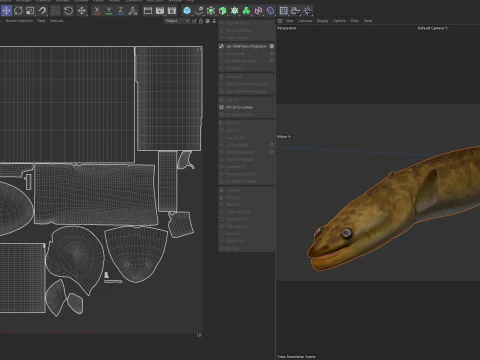Click the Light object icon
This screenshot has height=360, width=480.
click(308, 11)
